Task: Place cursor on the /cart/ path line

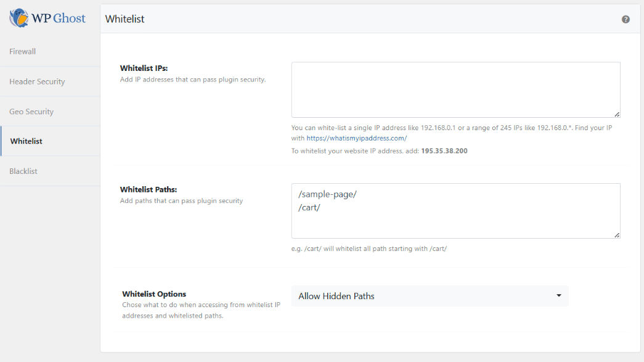Action: click(309, 208)
